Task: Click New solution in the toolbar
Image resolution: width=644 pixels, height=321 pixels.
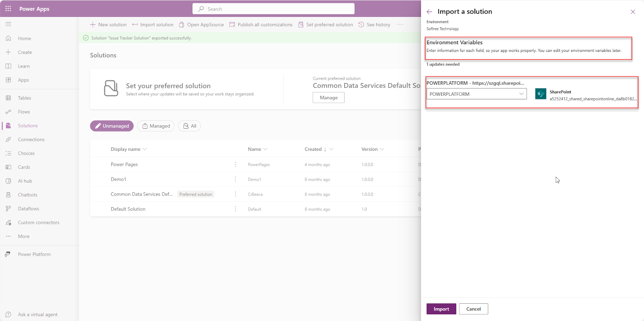Action: click(x=108, y=25)
